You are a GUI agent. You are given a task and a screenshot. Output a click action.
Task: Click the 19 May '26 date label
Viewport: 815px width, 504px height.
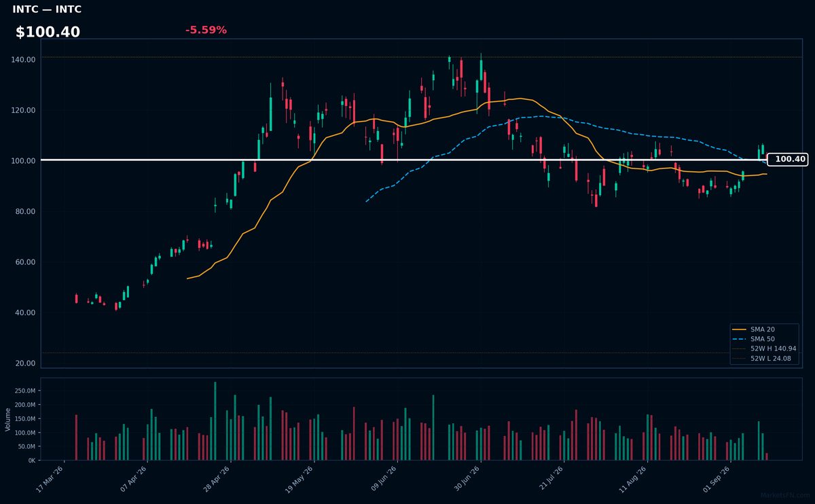[x=301, y=479]
